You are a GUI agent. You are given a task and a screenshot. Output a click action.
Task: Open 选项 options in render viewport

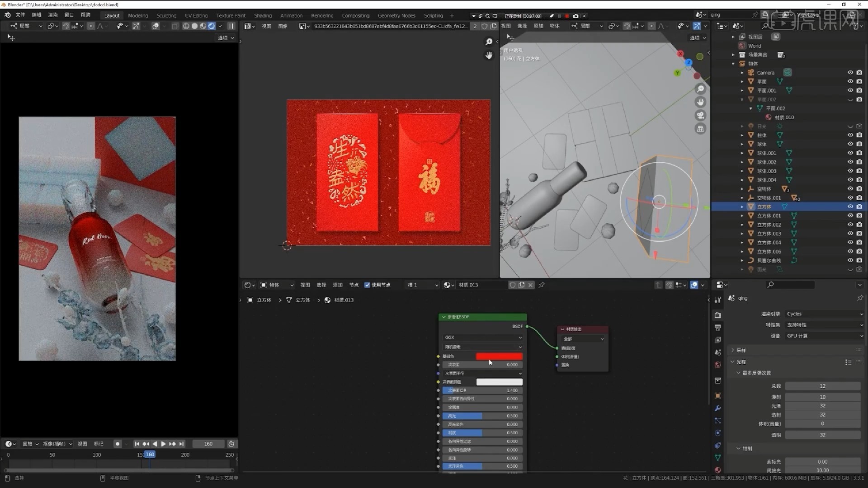[226, 38]
